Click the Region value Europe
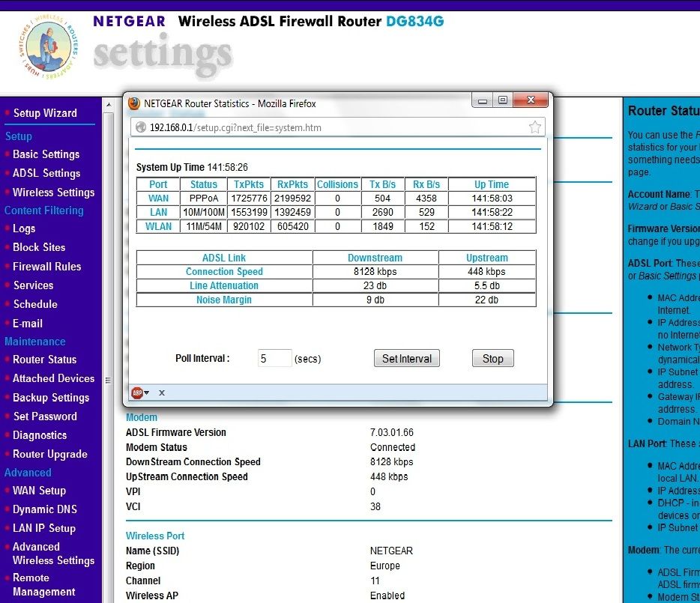 click(x=384, y=566)
